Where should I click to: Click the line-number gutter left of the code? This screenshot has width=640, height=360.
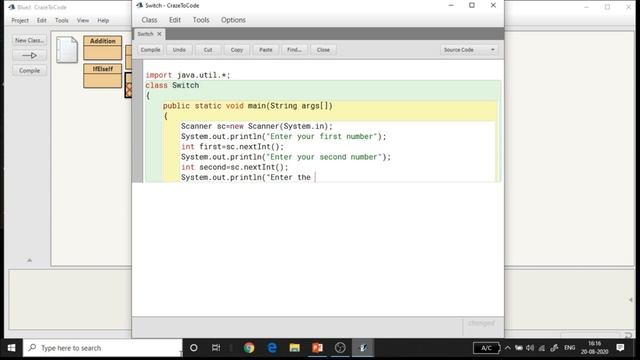click(x=138, y=121)
